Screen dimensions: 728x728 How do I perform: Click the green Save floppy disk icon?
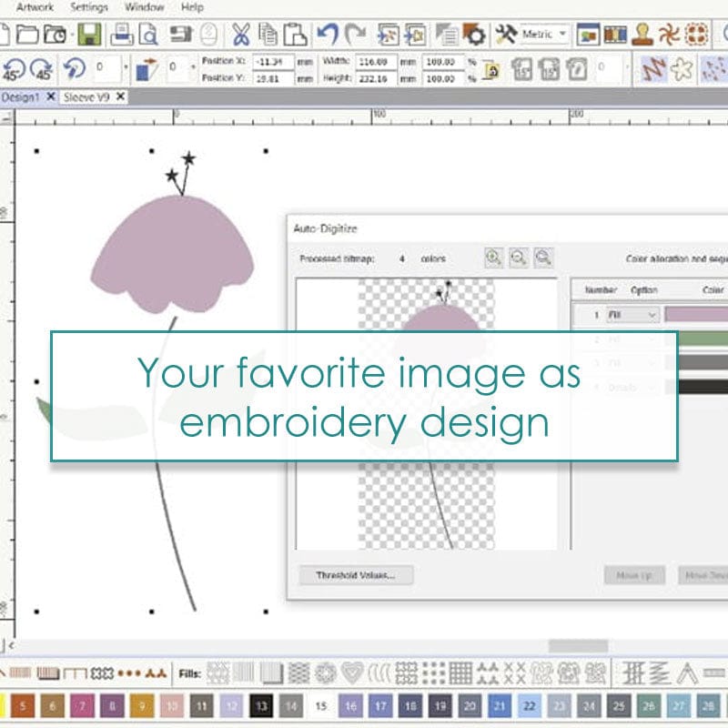[89, 35]
